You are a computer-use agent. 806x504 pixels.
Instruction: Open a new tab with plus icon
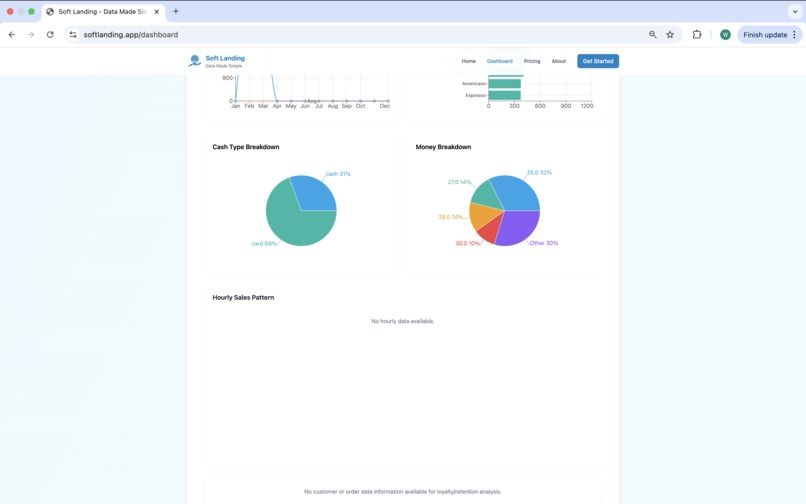(176, 11)
